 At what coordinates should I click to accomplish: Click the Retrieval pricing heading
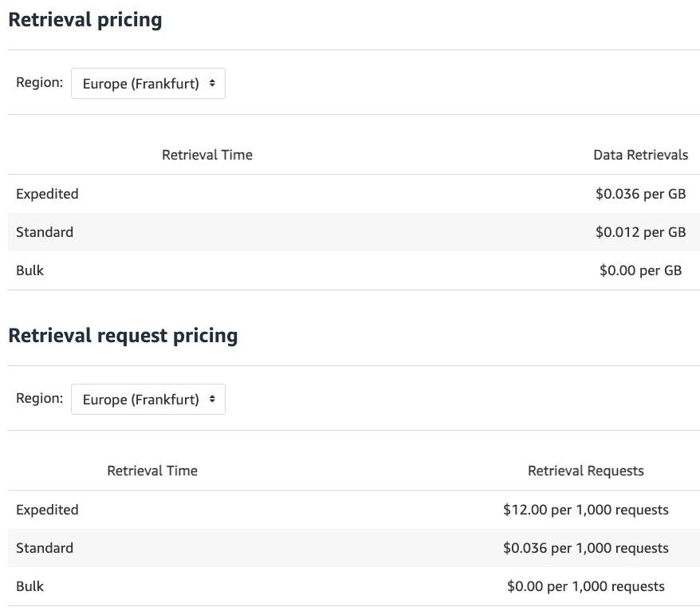click(x=85, y=20)
